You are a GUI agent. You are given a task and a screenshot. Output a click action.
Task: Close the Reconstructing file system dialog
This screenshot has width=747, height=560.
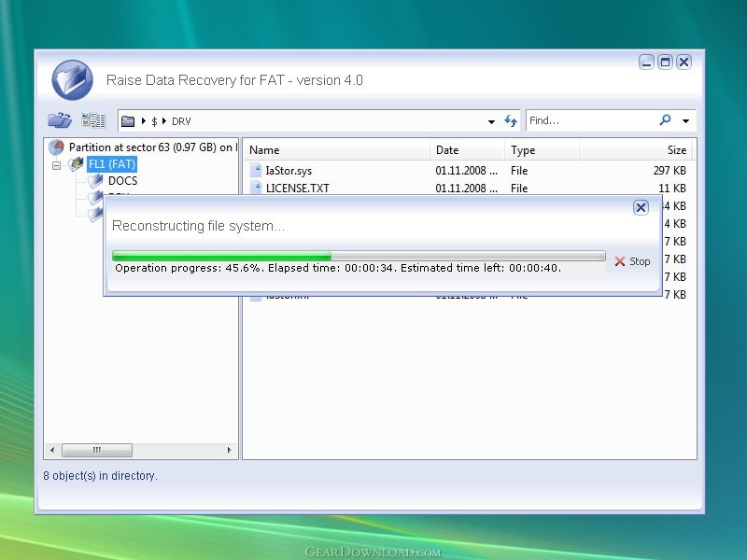641,207
